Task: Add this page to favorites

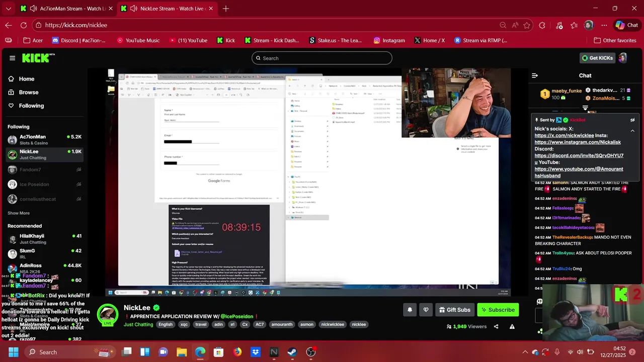Action: tap(527, 25)
